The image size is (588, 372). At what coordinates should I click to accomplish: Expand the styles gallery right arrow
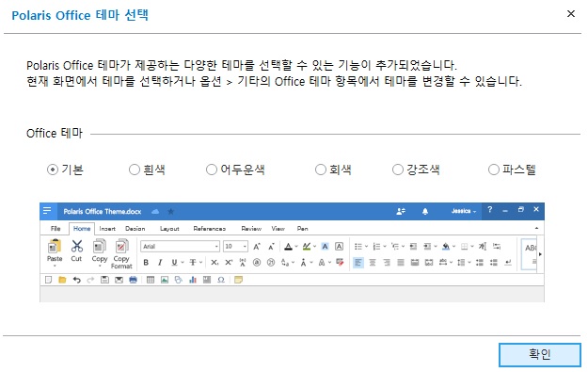(x=540, y=254)
